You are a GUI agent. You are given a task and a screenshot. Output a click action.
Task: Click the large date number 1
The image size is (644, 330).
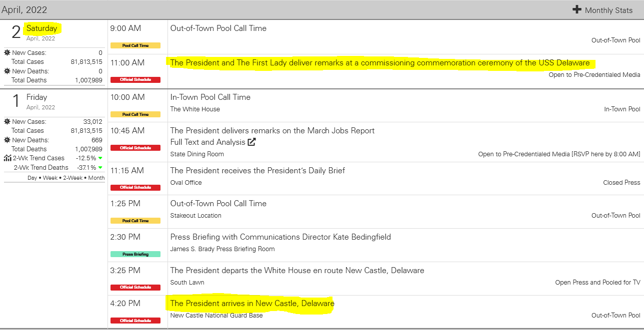pos(16,101)
